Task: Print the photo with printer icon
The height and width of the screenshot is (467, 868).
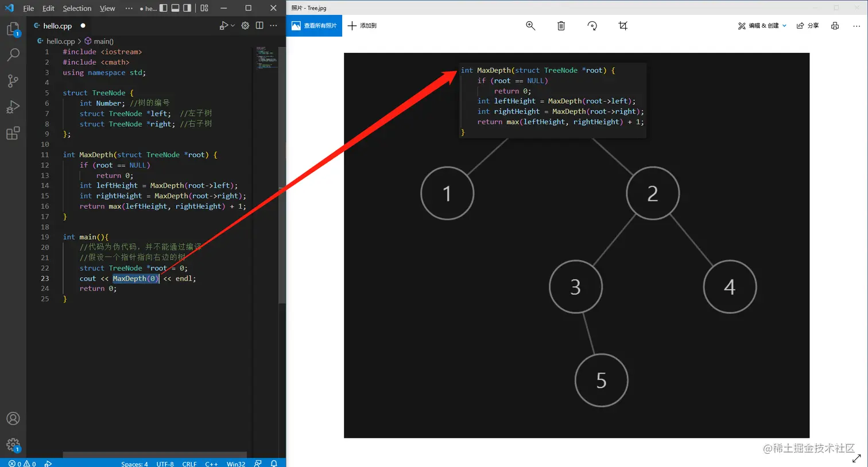Action: pyautogui.click(x=835, y=26)
